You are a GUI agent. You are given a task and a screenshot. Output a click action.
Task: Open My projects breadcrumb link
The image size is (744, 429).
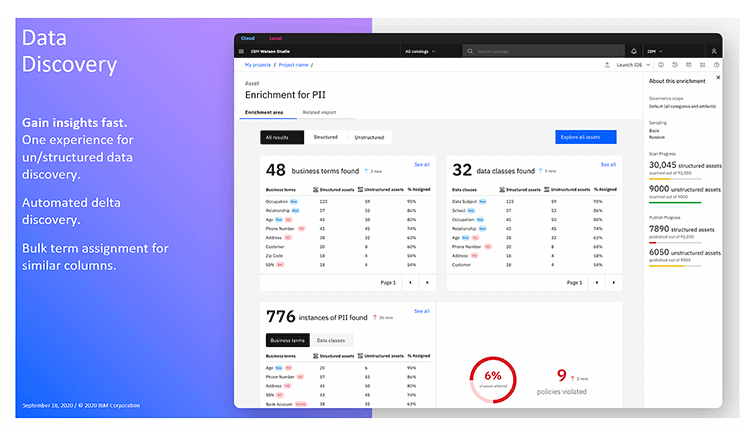coord(258,65)
